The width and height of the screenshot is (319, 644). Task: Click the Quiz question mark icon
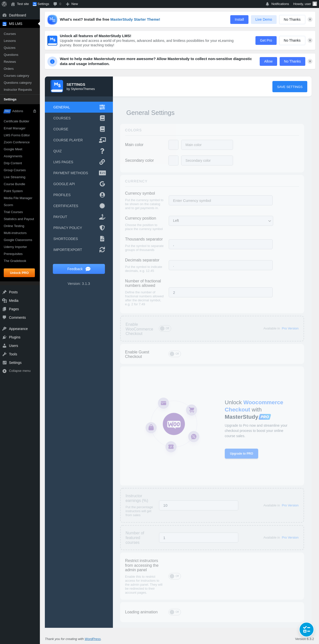coord(102,151)
